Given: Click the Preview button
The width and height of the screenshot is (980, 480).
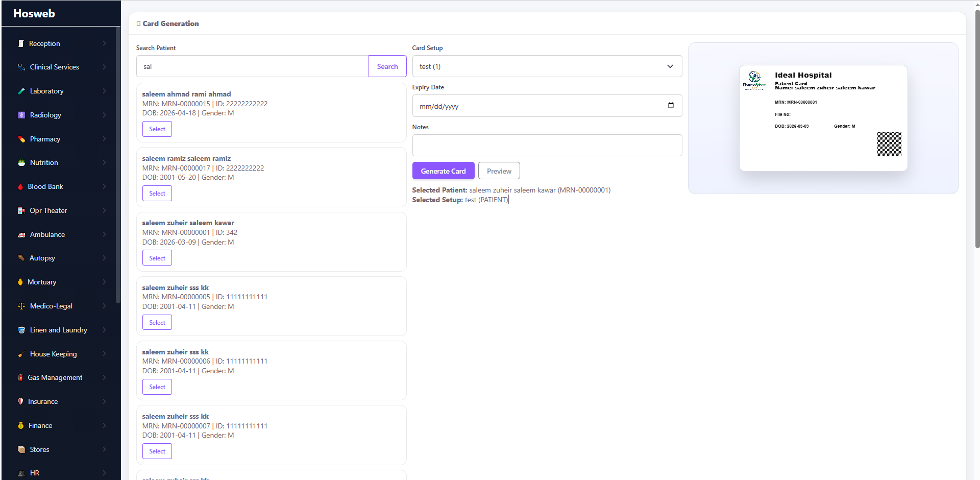Looking at the screenshot, I should pos(499,171).
